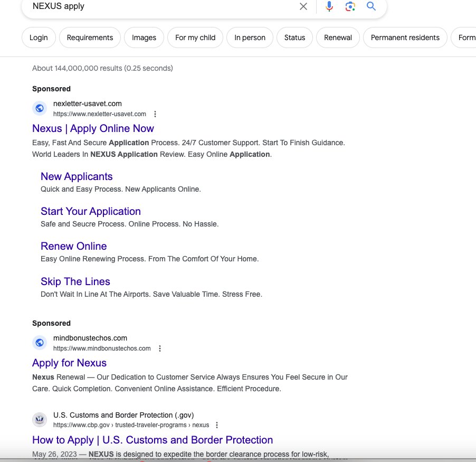Viewport: 476px width, 462px height.
Task: Click the nexletter-usavet.com globe favicon
Action: (x=39, y=108)
